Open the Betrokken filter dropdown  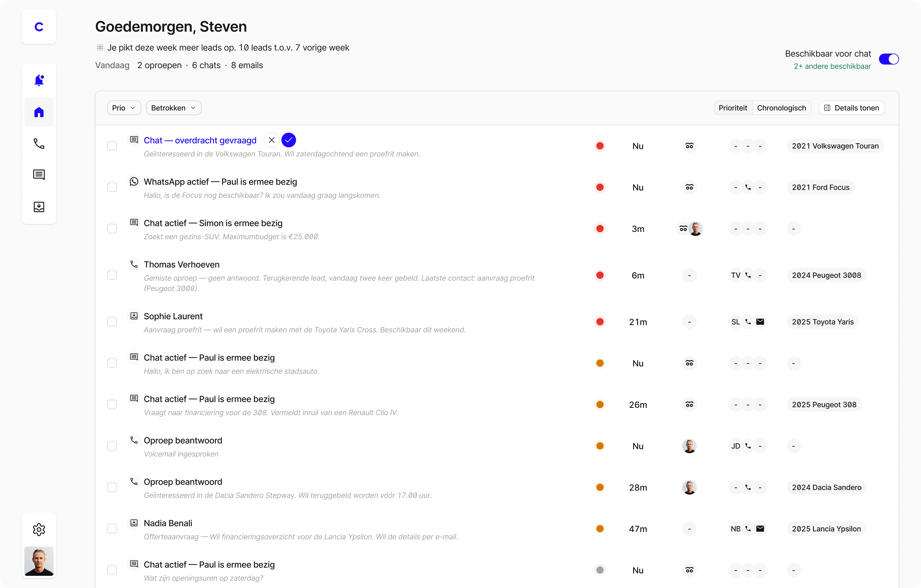tap(174, 108)
